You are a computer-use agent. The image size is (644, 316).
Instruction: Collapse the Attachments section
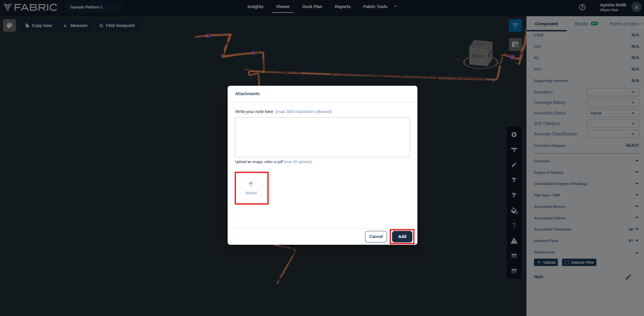pyautogui.click(x=637, y=252)
